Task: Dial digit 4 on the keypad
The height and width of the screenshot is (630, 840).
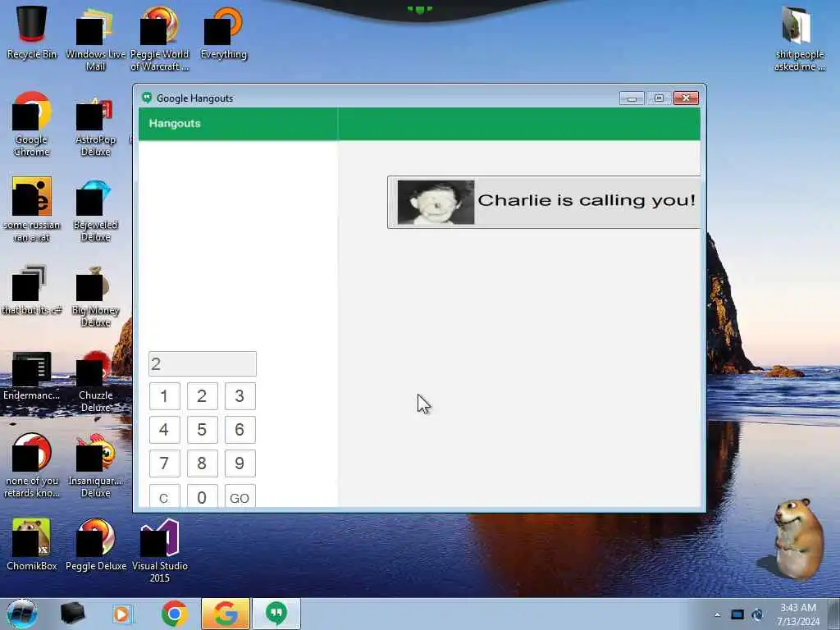Action: click(x=164, y=430)
